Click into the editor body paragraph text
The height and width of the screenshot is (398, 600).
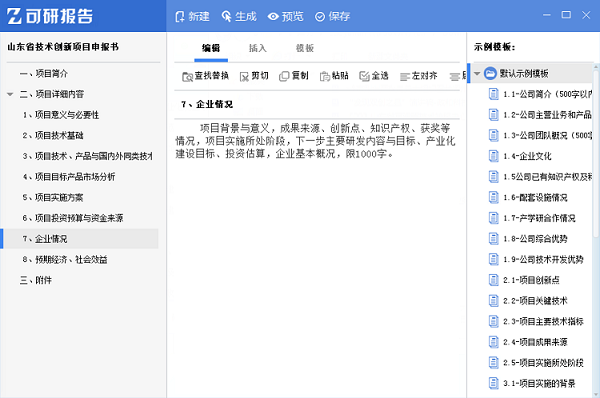[315, 141]
